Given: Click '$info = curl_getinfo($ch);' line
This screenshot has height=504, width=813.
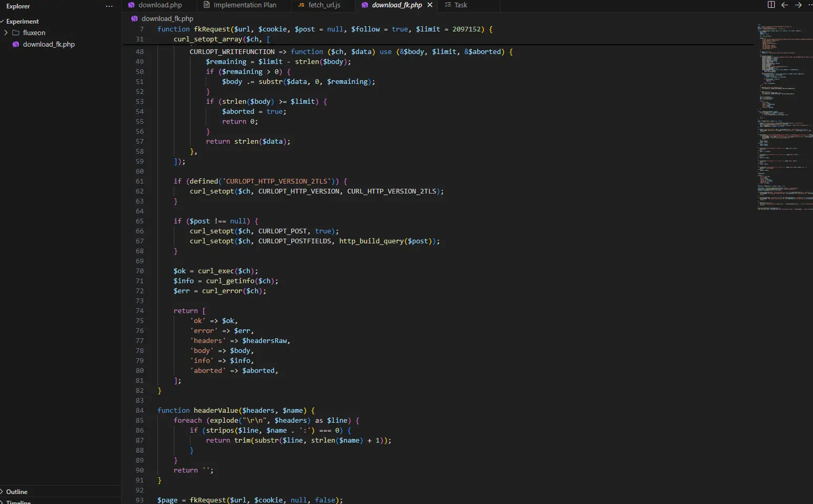Looking at the screenshot, I should coord(226,281).
